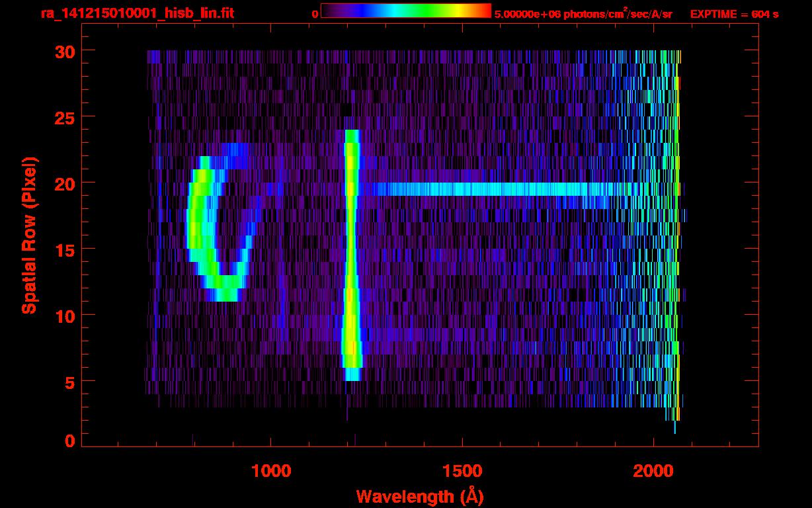Click the 2000 wavelength tick label
Image resolution: width=812 pixels, height=508 pixels.
[x=653, y=471]
